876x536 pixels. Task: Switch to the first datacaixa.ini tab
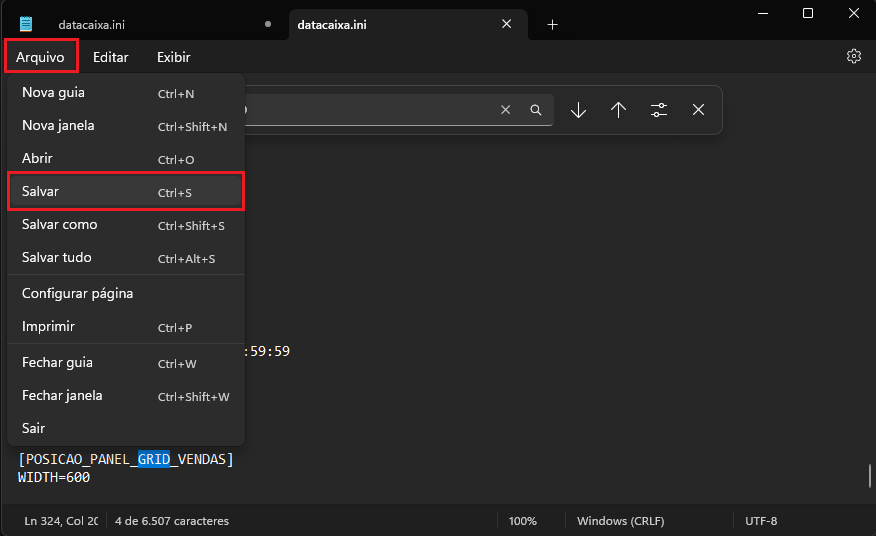tap(140, 24)
